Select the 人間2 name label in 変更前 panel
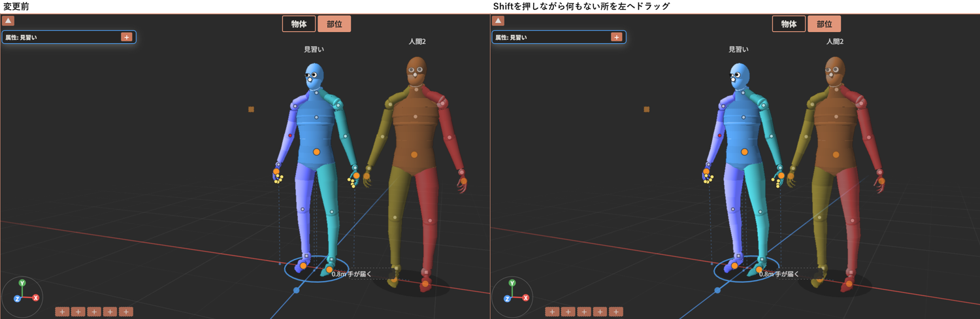 pyautogui.click(x=417, y=42)
